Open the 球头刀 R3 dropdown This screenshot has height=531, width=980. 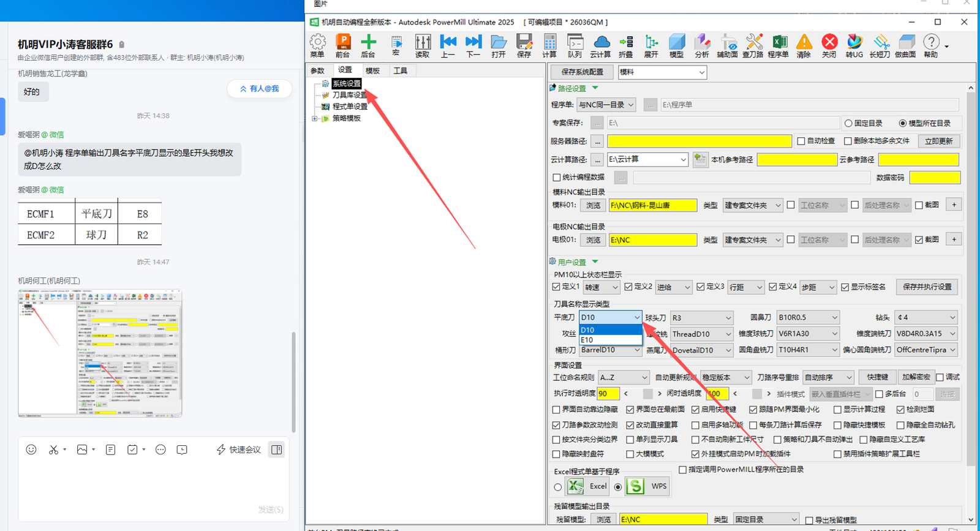tap(702, 318)
